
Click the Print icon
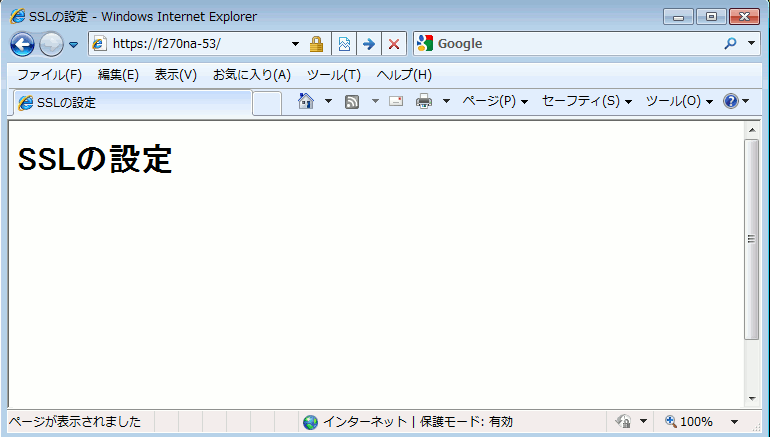tap(424, 101)
